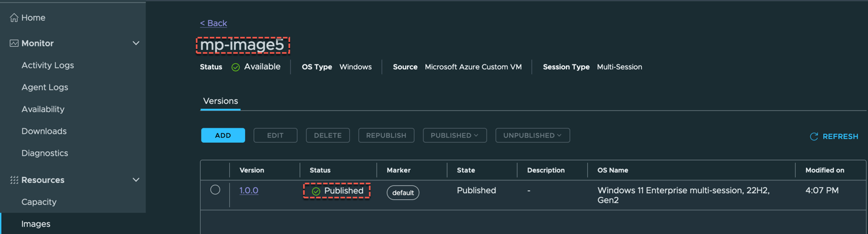Switch to the Versions tab
Screen dimensions: 868x234
[220, 101]
